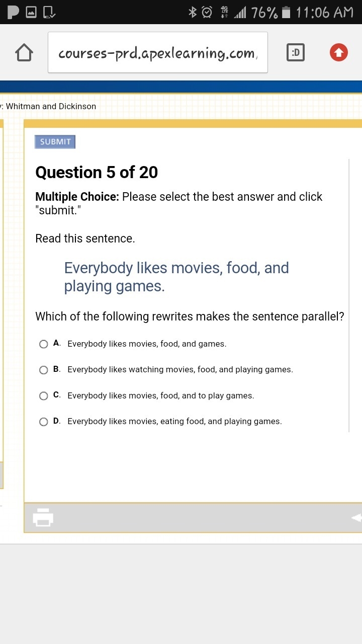Select radio button for answer D
Image resolution: width=362 pixels, height=644 pixels.
click(x=44, y=422)
